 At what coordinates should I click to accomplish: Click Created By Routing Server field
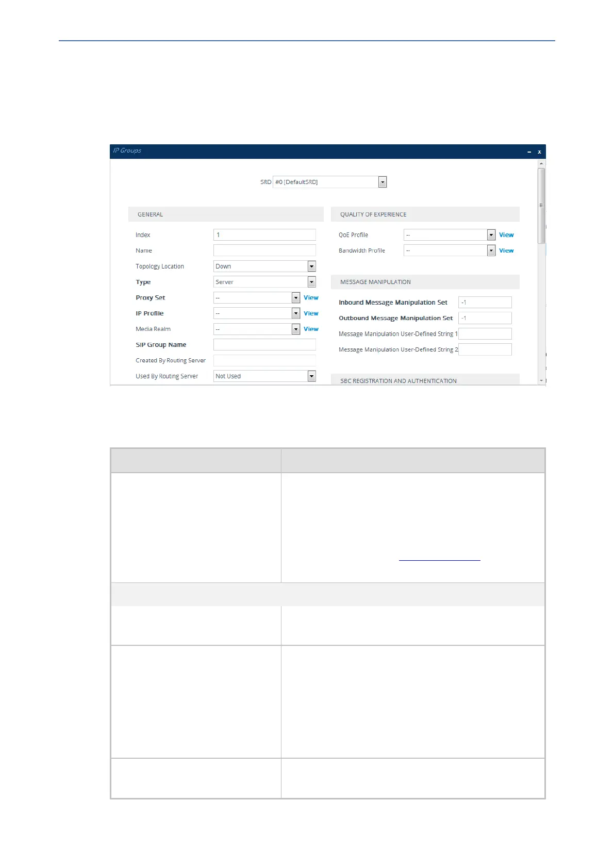click(x=264, y=360)
